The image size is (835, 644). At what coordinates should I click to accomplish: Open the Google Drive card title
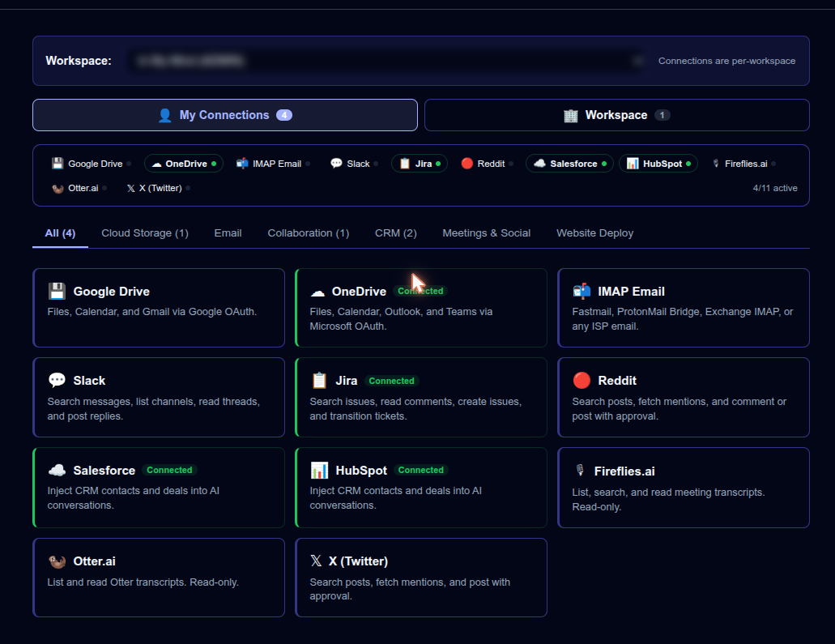pyautogui.click(x=111, y=292)
